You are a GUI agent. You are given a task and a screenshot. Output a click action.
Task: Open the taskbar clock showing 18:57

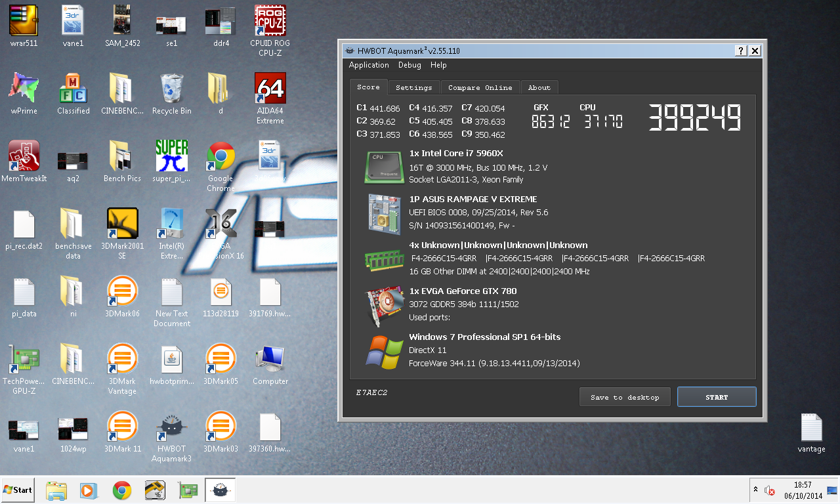coord(803,490)
